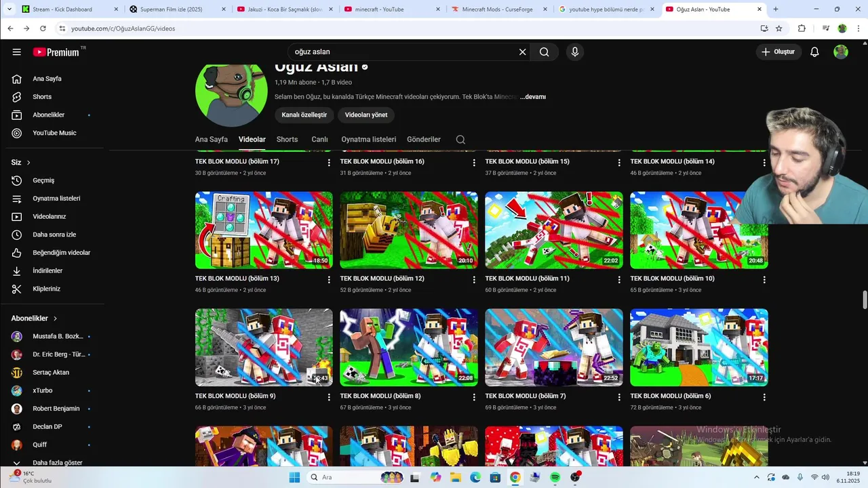
Task: Open options menu for bölüm 13 video
Action: 329,280
